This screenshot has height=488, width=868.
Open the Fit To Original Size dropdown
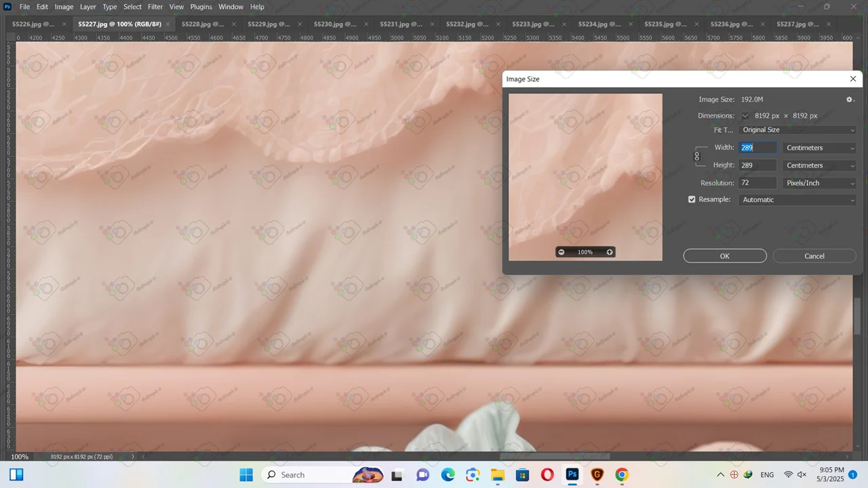click(797, 130)
